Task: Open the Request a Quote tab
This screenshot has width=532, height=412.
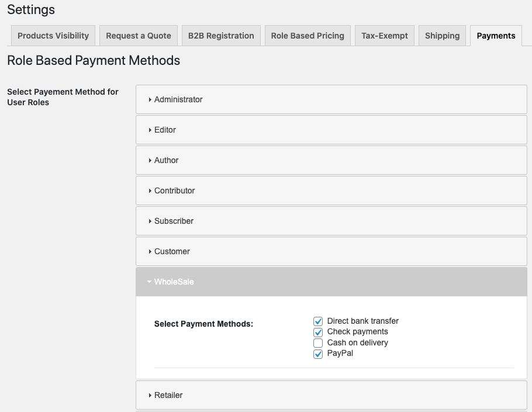Action: 139,36
